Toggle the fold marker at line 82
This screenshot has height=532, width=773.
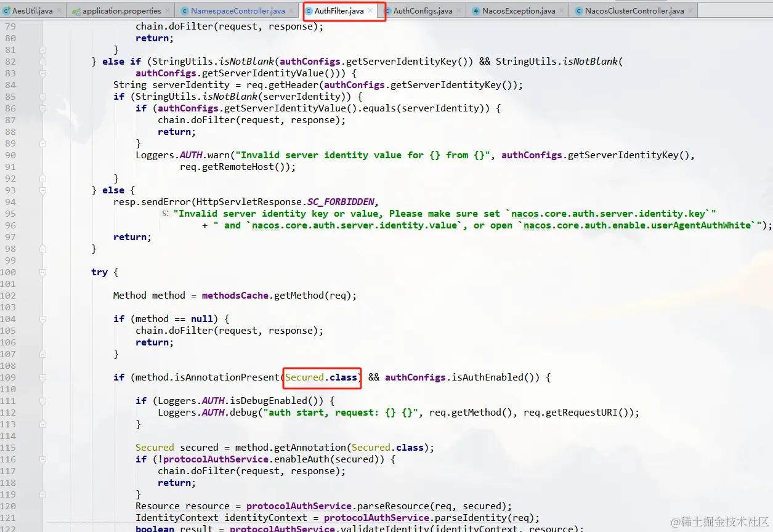point(42,62)
